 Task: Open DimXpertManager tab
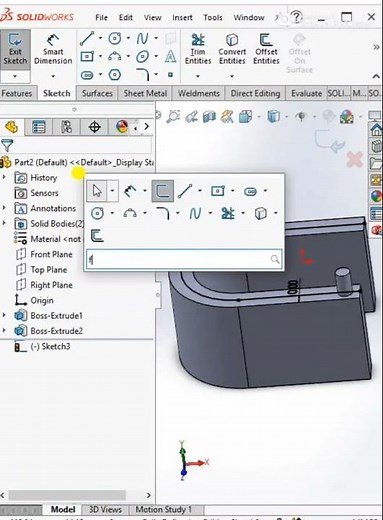pos(94,127)
